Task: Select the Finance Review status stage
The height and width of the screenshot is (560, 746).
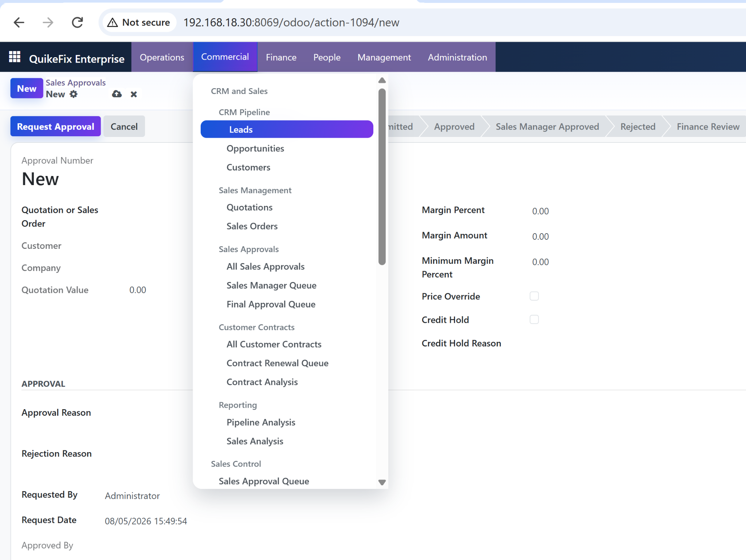Action: (x=708, y=126)
